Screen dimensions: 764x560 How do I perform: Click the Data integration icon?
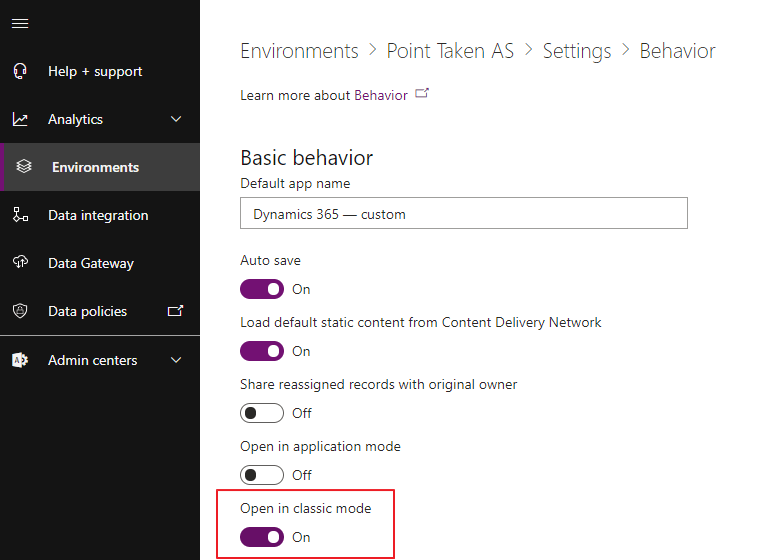[20, 215]
